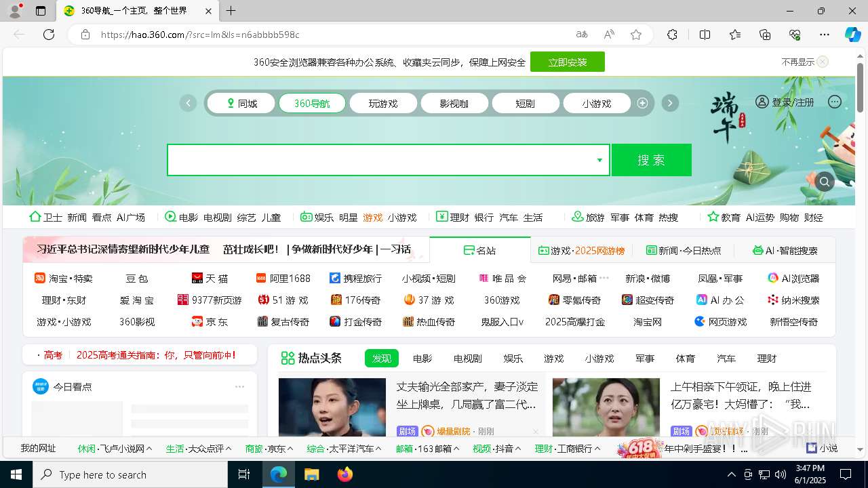Select 发现 in 热点头条 tabs

click(382, 358)
